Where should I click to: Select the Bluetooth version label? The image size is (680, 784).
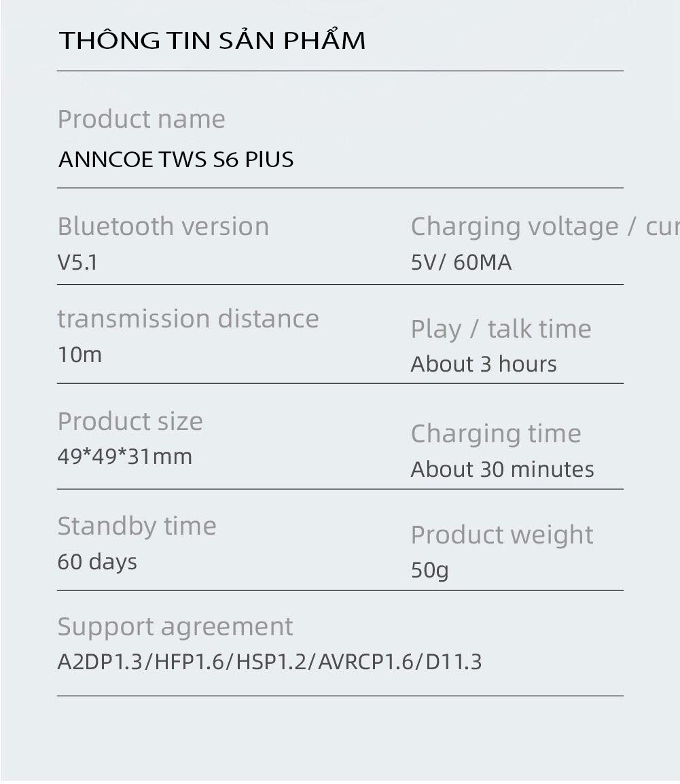[x=164, y=226]
